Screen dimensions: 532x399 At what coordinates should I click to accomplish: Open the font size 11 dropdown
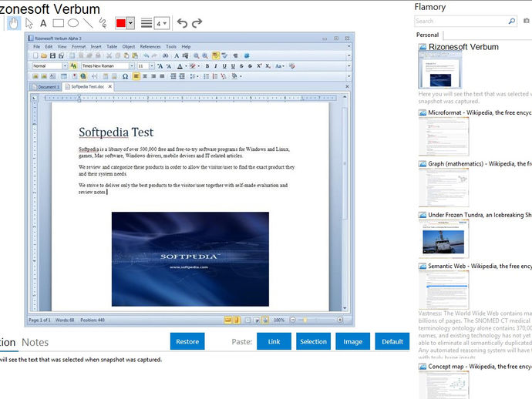click(x=152, y=65)
